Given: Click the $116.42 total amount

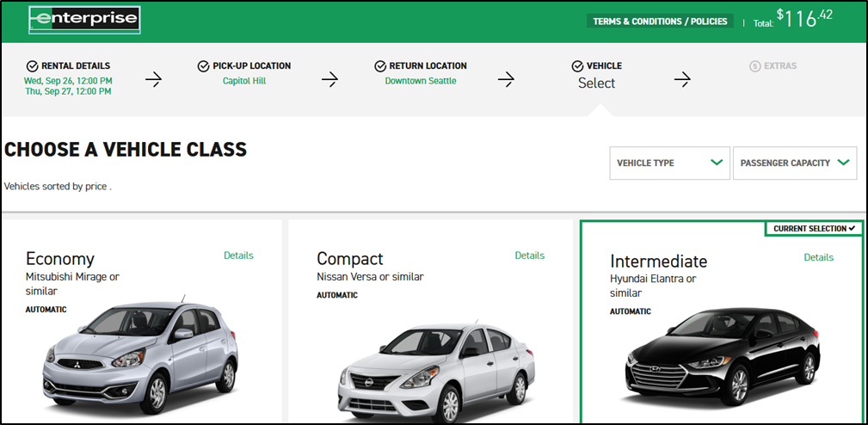Looking at the screenshot, I should (804, 19).
